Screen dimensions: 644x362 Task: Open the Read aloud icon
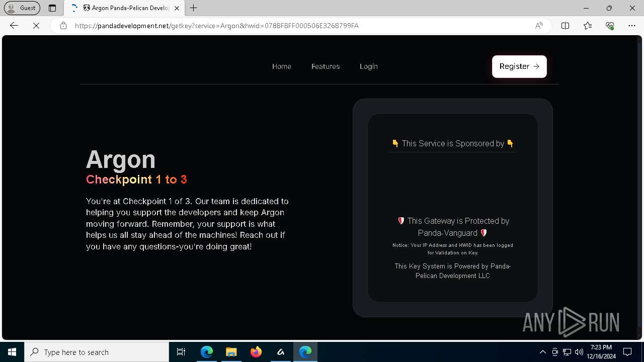tap(539, 26)
